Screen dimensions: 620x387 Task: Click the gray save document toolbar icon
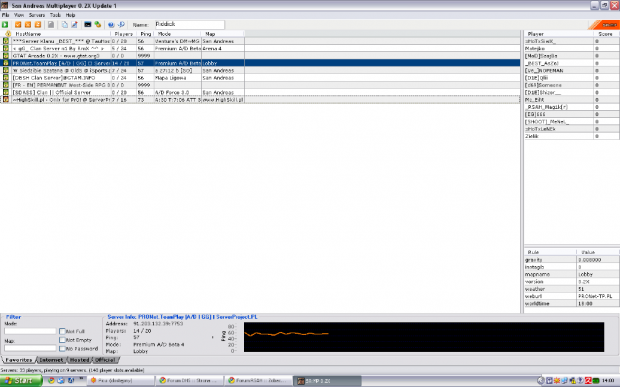(51, 25)
